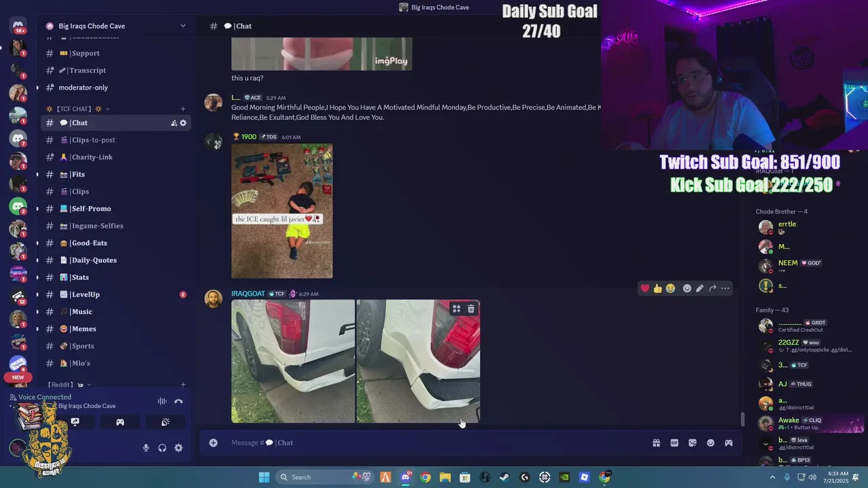Screen dimensions: 868x488
Task: Expand the LevelUp channel arrow
Action: [37, 294]
